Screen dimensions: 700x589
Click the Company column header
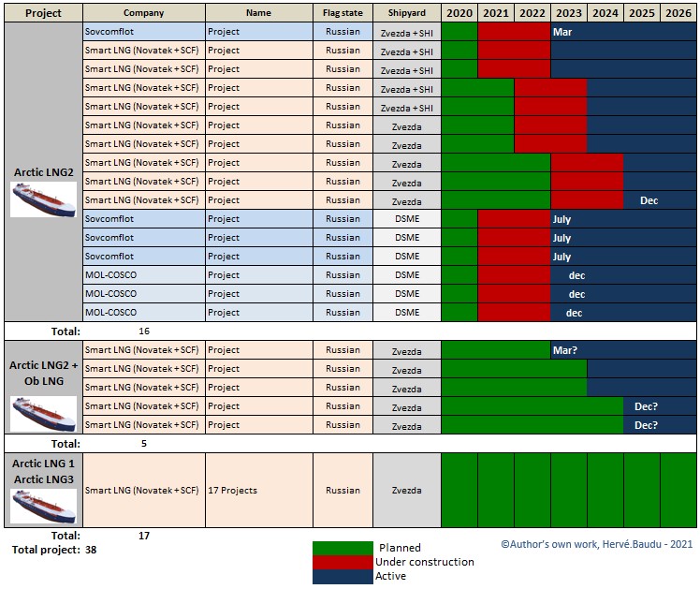tap(144, 13)
